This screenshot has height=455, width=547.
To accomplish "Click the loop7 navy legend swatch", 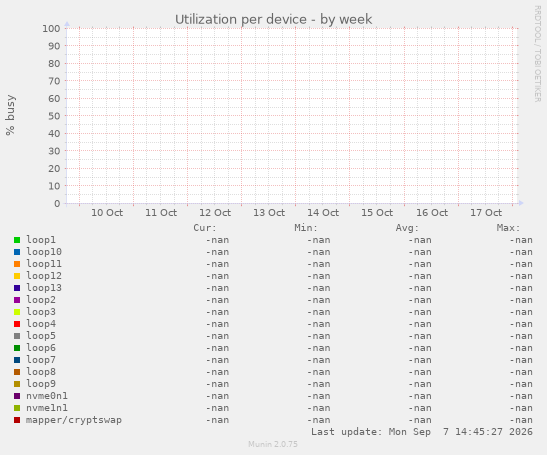I will [17, 360].
